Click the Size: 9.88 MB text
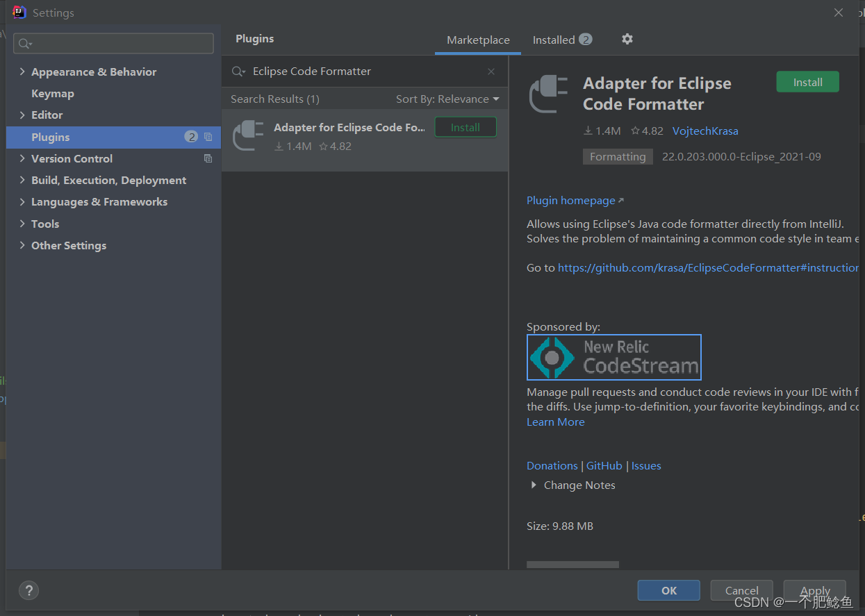865x616 pixels. (x=560, y=526)
